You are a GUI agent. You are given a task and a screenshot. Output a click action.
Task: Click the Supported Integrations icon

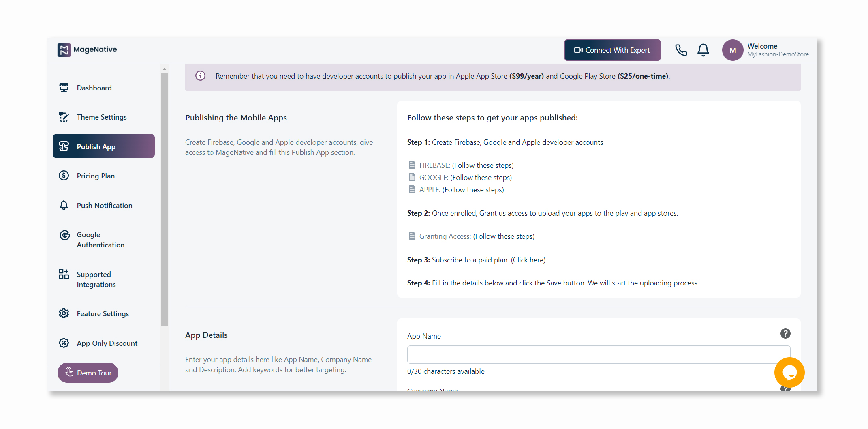coord(63,274)
